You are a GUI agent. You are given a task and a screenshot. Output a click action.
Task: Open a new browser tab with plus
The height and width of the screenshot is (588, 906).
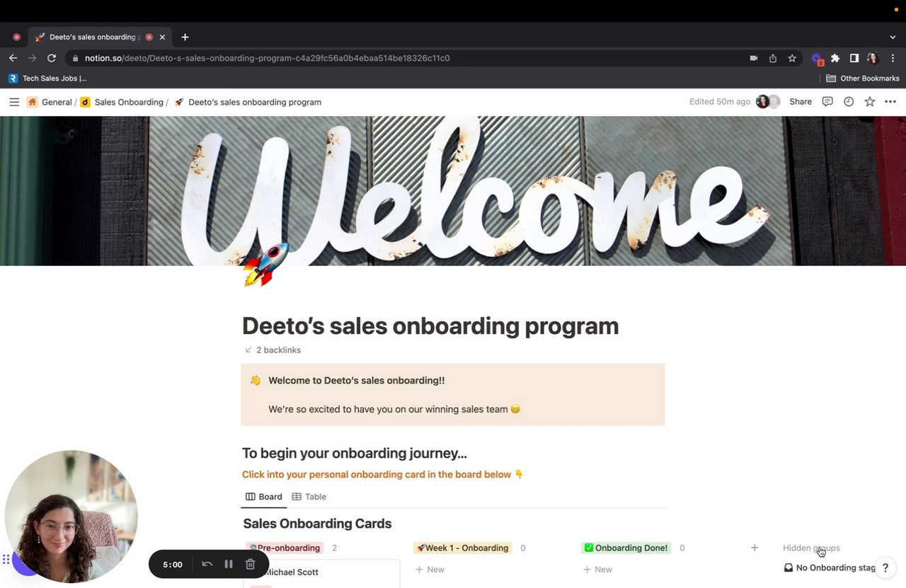(185, 37)
